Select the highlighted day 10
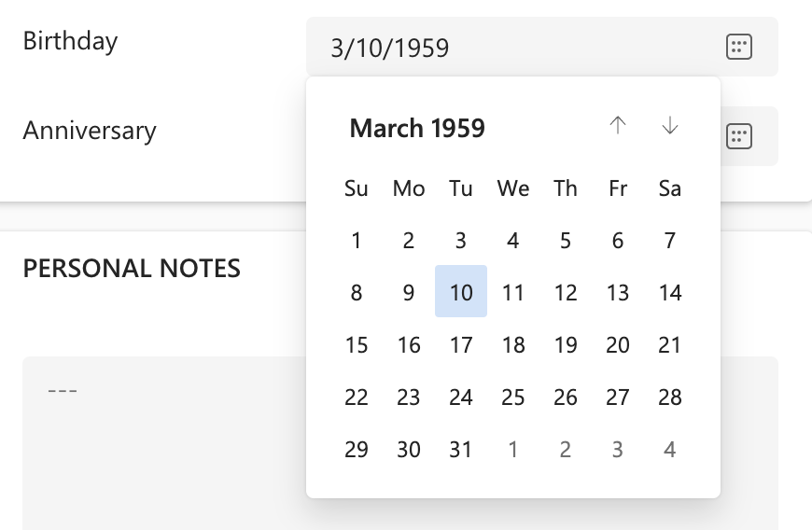812x530 pixels. click(x=461, y=292)
